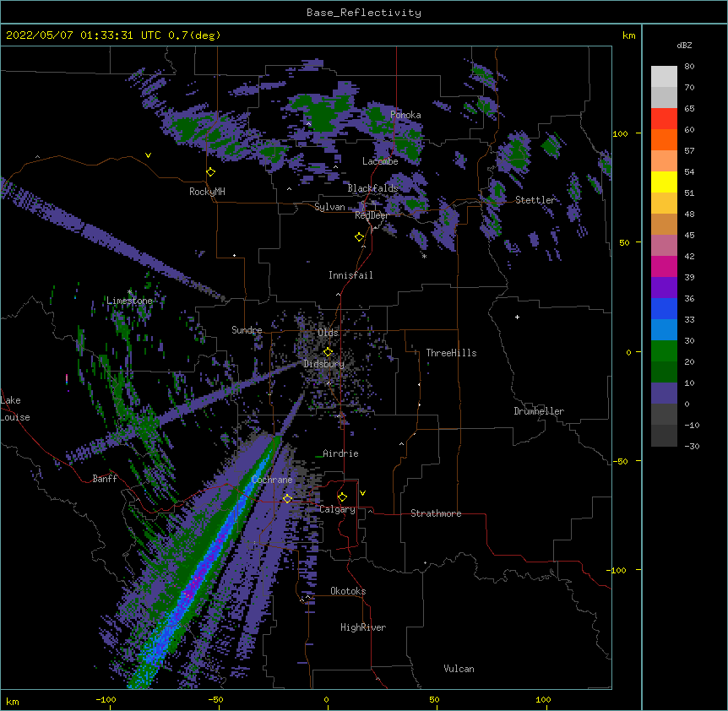
Task: Select the Sundre label
Action: pos(247,330)
